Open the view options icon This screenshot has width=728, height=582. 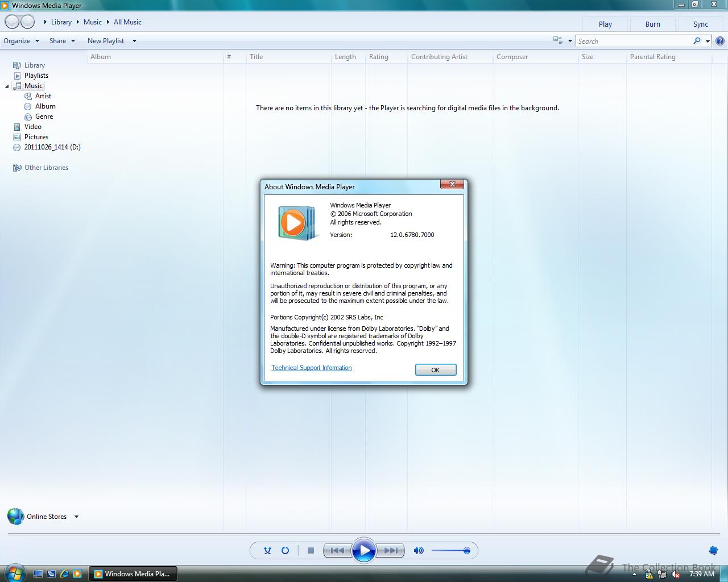pos(557,40)
